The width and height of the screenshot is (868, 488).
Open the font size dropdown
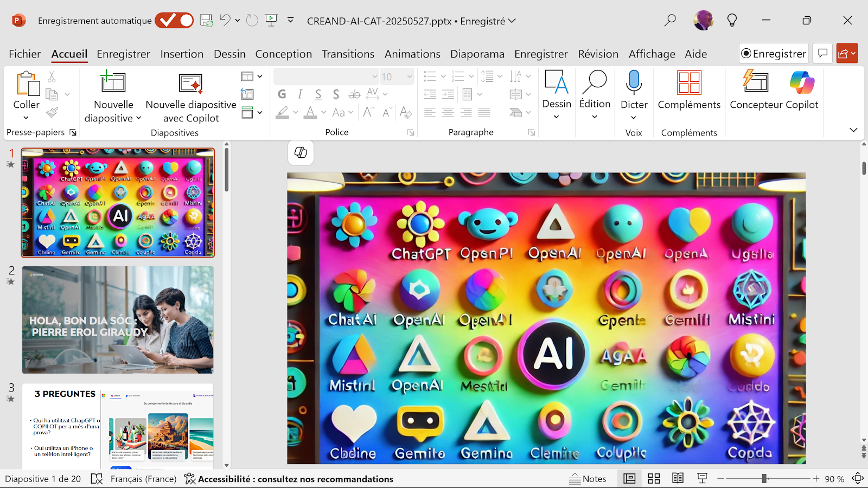(x=410, y=76)
